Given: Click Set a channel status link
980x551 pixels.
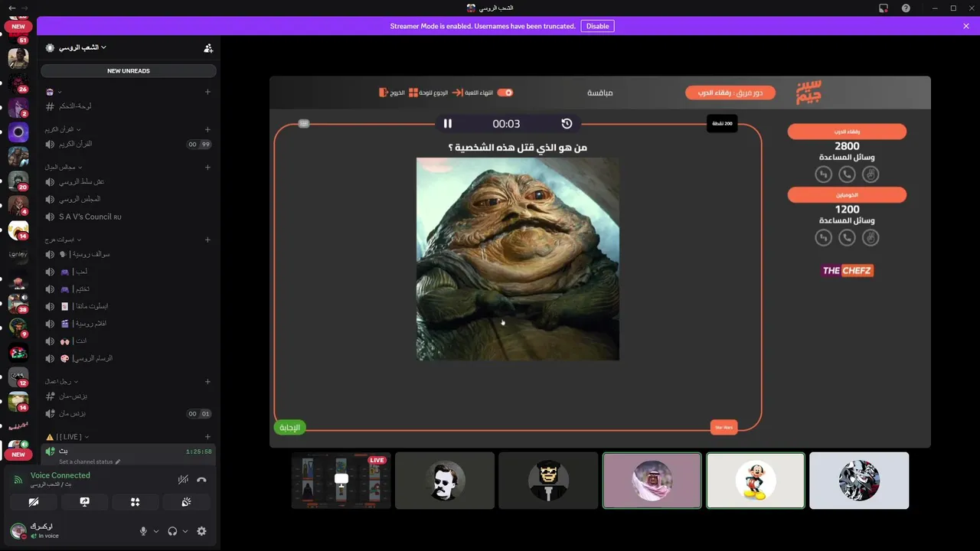Looking at the screenshot, I should pos(90,461).
